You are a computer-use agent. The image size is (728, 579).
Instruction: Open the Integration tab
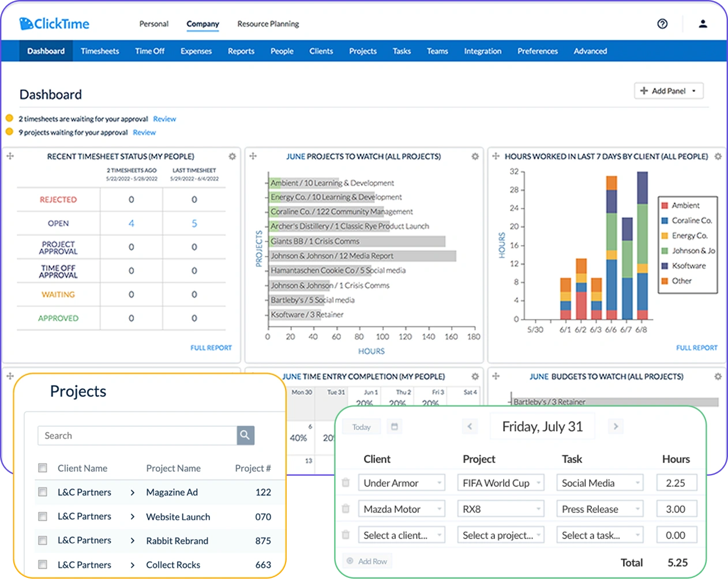pos(483,51)
